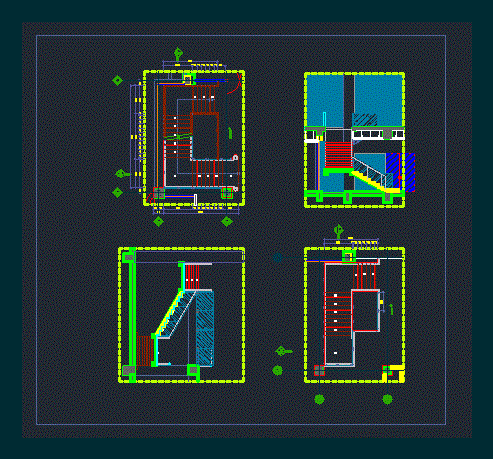This screenshot has height=459, width=493.
Task: Click the green circle bubble left of bottom-right plan's base
Action: (x=277, y=370)
